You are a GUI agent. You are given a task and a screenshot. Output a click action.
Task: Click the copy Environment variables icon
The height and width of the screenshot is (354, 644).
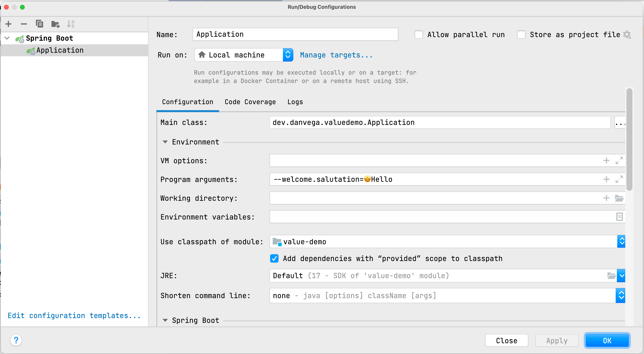point(620,217)
